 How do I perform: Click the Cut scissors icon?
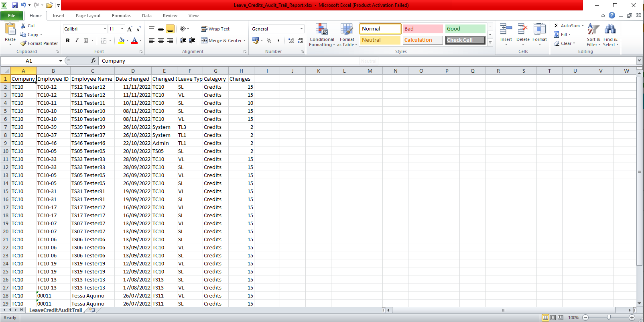tap(23, 26)
